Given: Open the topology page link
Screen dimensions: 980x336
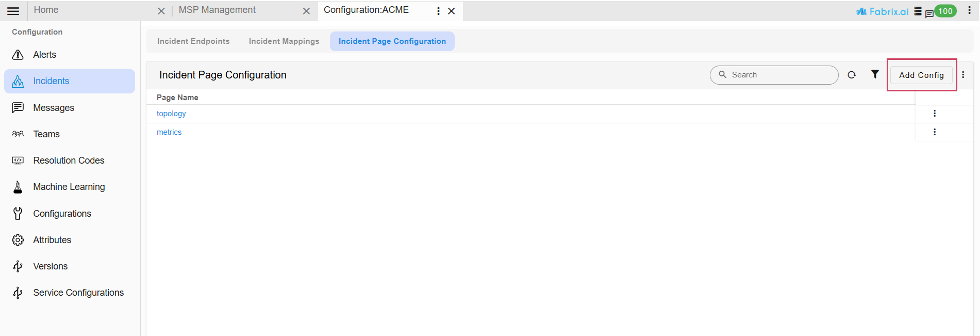Looking at the screenshot, I should 171,114.
